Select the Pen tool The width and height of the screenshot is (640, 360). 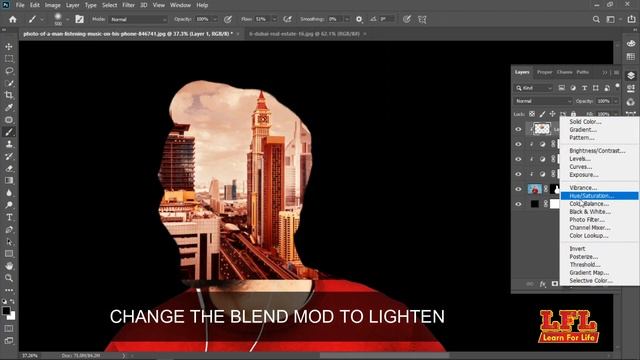click(x=9, y=229)
